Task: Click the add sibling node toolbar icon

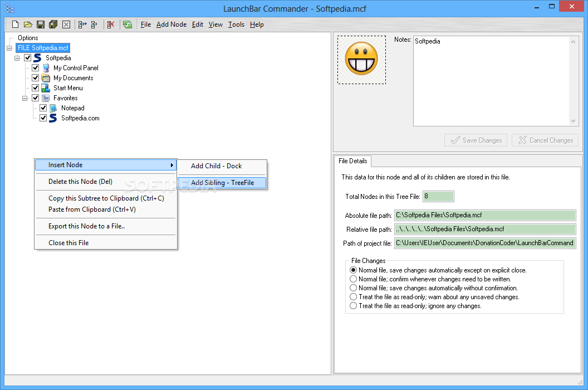Action: tap(94, 25)
